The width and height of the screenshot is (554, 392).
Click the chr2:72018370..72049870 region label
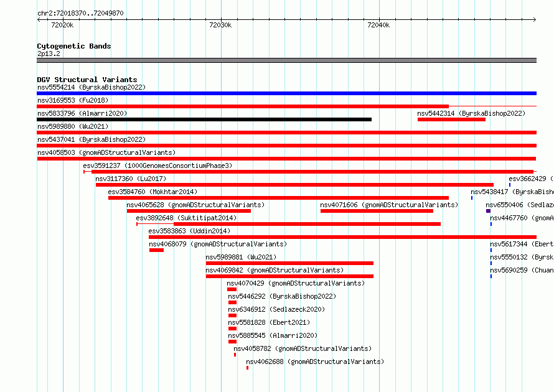tap(80, 13)
